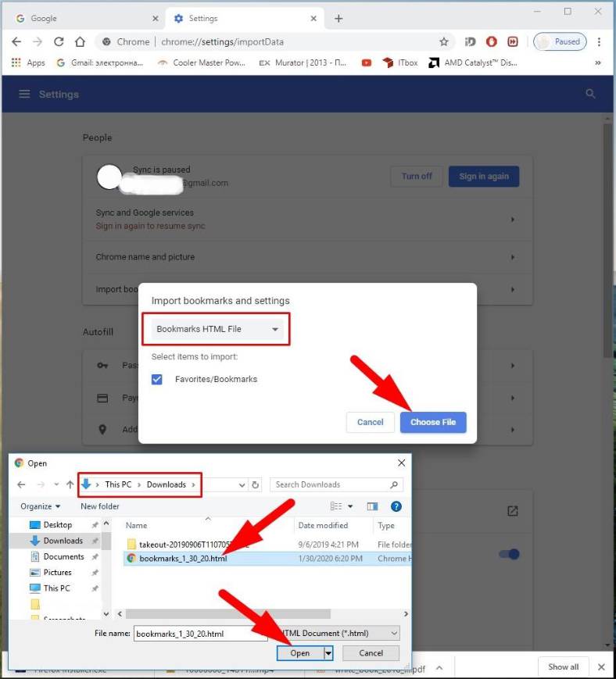Toggle the preview pane icon
This screenshot has width=616, height=679.
tap(372, 506)
